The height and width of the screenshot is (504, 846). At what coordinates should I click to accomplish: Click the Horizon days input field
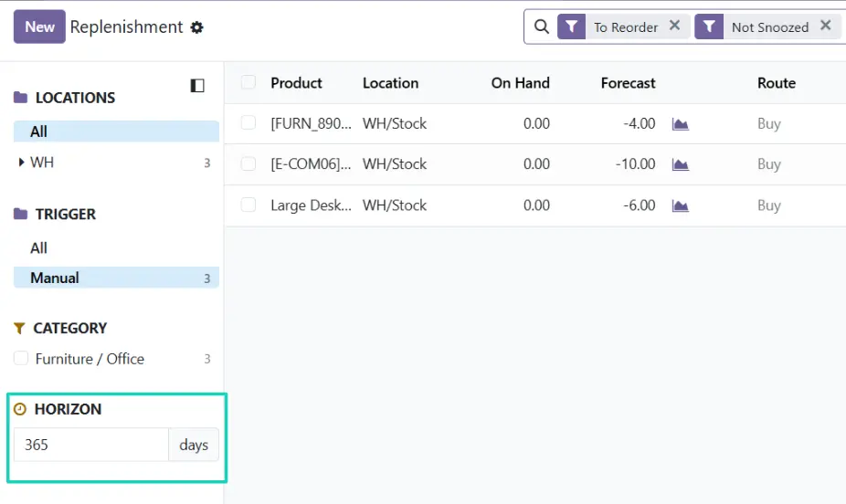(x=91, y=445)
